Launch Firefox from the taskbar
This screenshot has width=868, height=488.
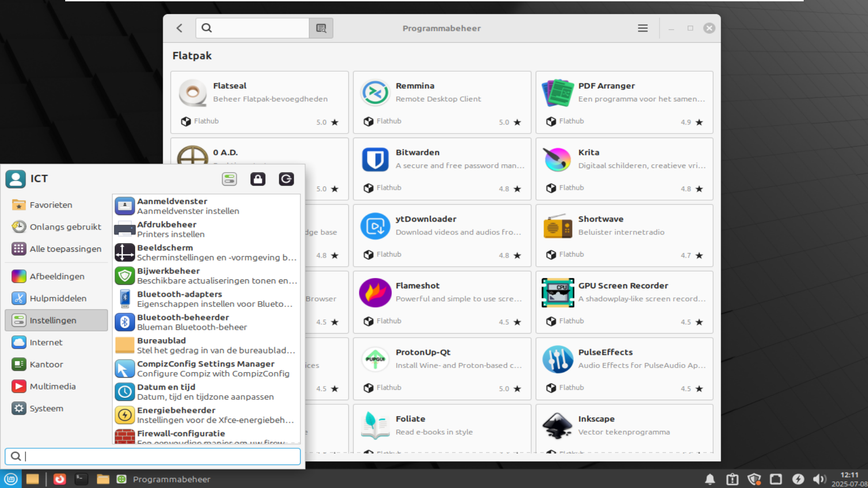coord(59,479)
